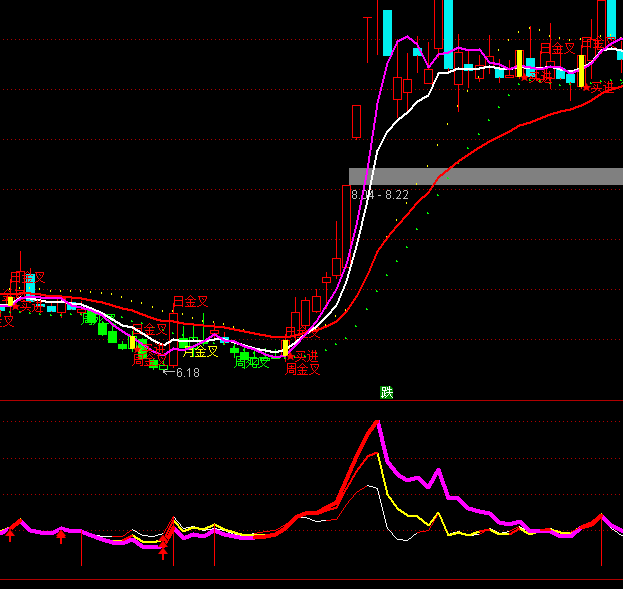Click the peak of the indicator's magenta line
This screenshot has width=623, height=589.
(378, 421)
